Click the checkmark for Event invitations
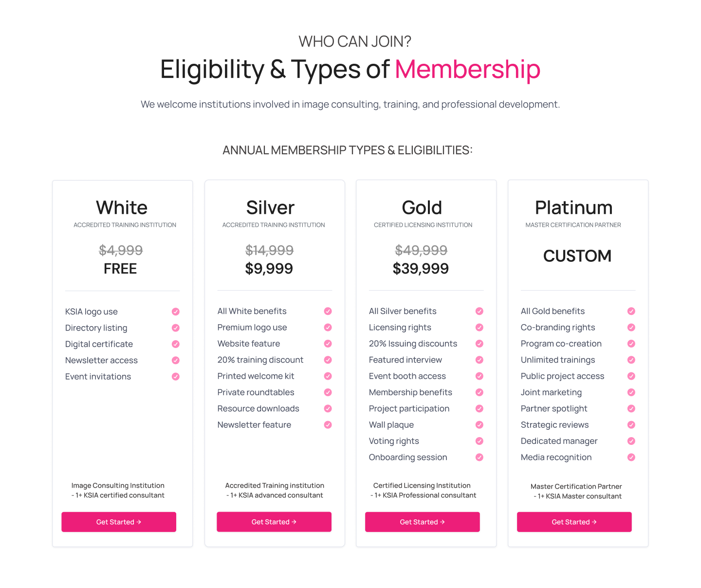The width and height of the screenshot is (701, 588). (176, 377)
